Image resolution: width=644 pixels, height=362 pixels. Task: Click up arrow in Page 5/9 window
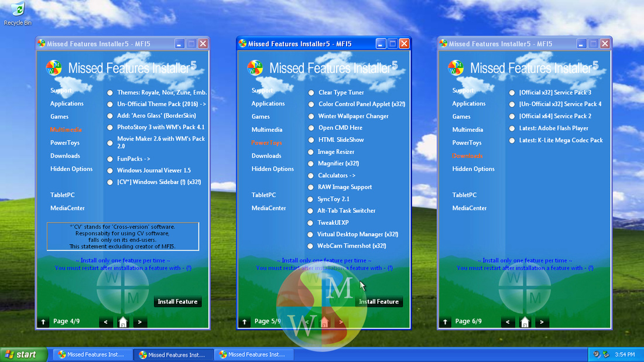244,322
